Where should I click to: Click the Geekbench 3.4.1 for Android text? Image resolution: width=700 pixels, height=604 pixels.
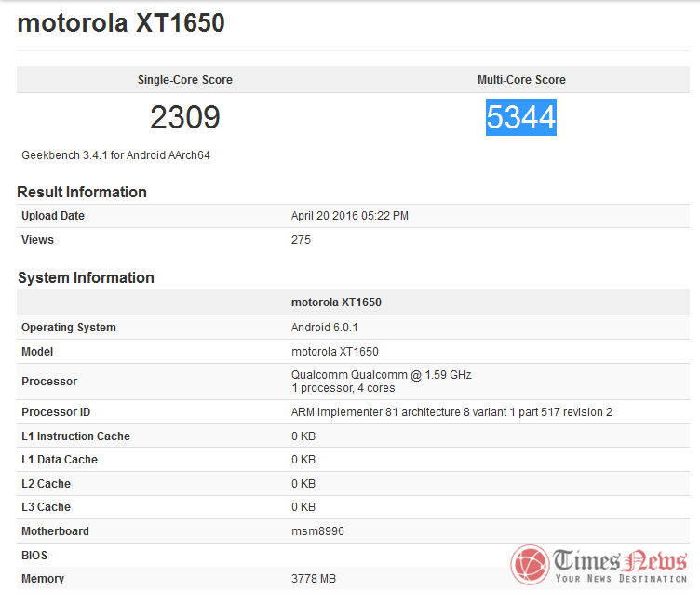coord(115,155)
